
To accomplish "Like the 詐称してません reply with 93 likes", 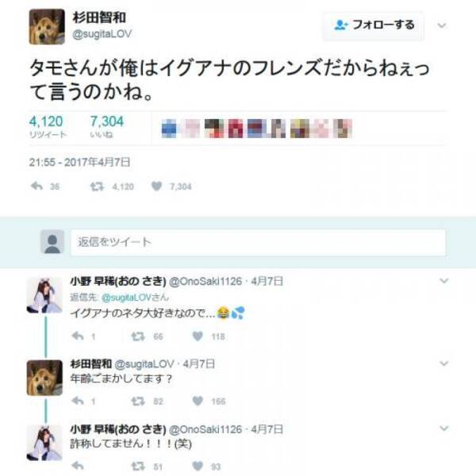I will 198,466.
